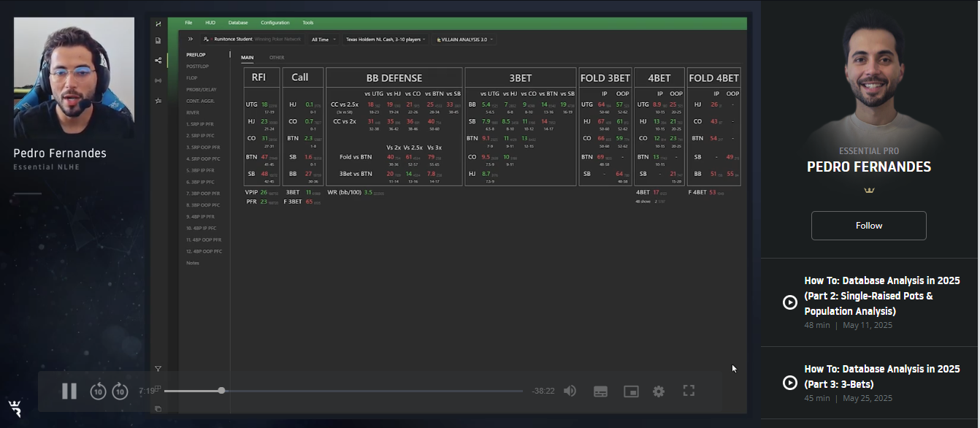Follow Pedro Fernandes
The image size is (980, 428).
click(868, 226)
